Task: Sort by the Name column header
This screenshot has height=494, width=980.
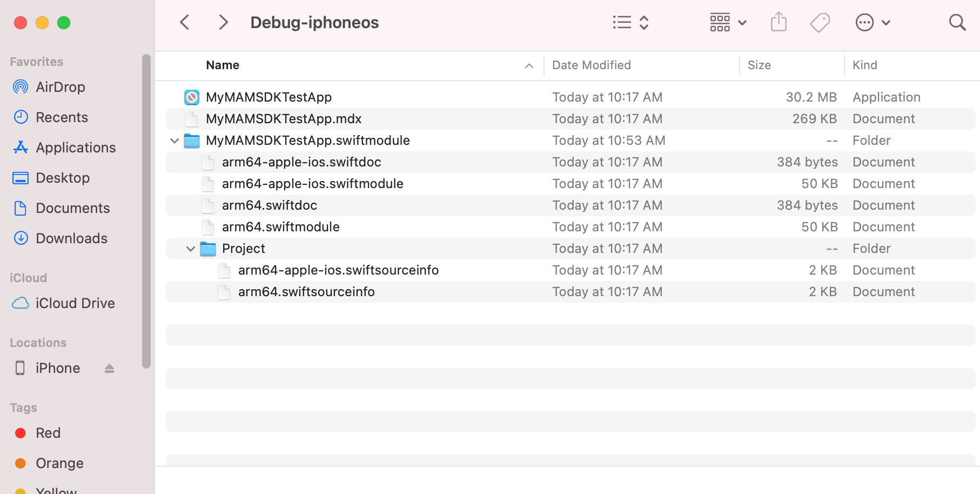Action: coord(223,65)
